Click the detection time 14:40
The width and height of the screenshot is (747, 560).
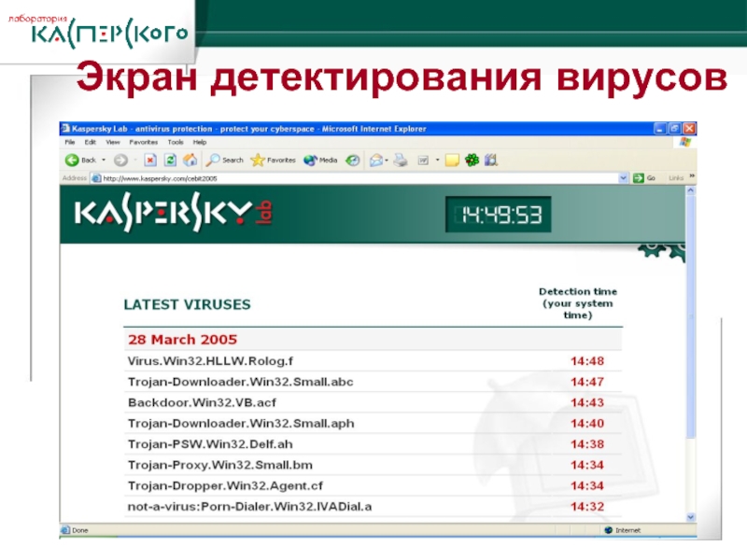pos(587,424)
